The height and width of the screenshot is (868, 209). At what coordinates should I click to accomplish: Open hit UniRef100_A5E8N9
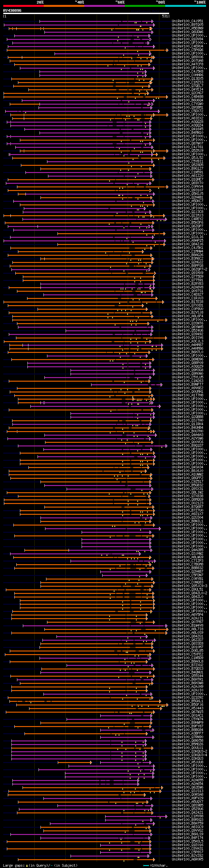tap(187, 28)
